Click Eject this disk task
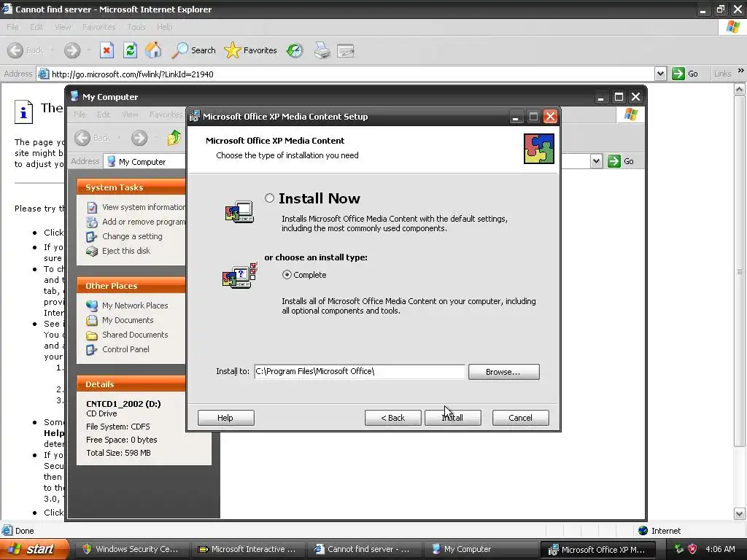The height and width of the screenshot is (560, 747). point(118,251)
